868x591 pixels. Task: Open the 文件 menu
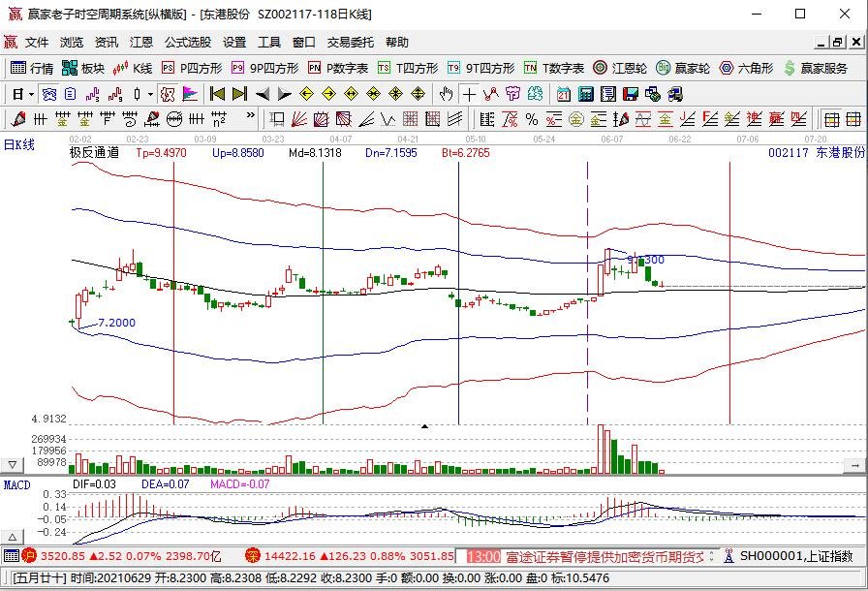click(x=37, y=42)
